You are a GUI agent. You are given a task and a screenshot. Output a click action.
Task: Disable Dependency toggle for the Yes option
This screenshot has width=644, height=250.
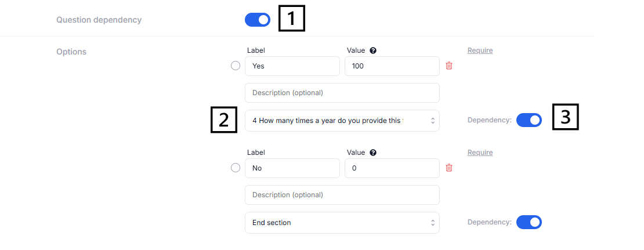click(x=529, y=120)
